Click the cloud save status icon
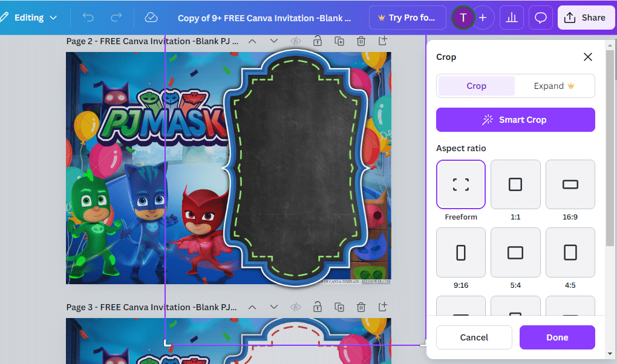 pos(151,18)
